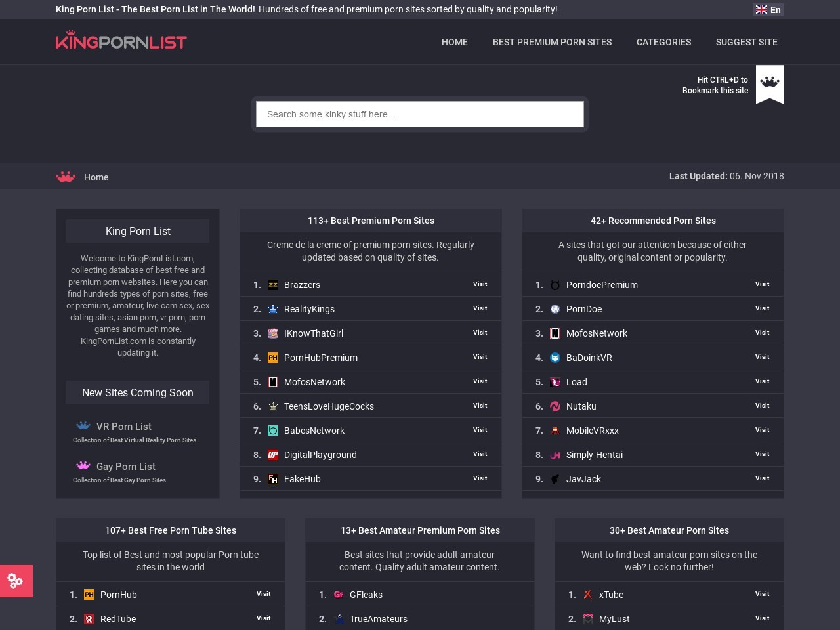Click Visit next to TeensLoveHugeCocks
The height and width of the screenshot is (630, 840).
480,406
